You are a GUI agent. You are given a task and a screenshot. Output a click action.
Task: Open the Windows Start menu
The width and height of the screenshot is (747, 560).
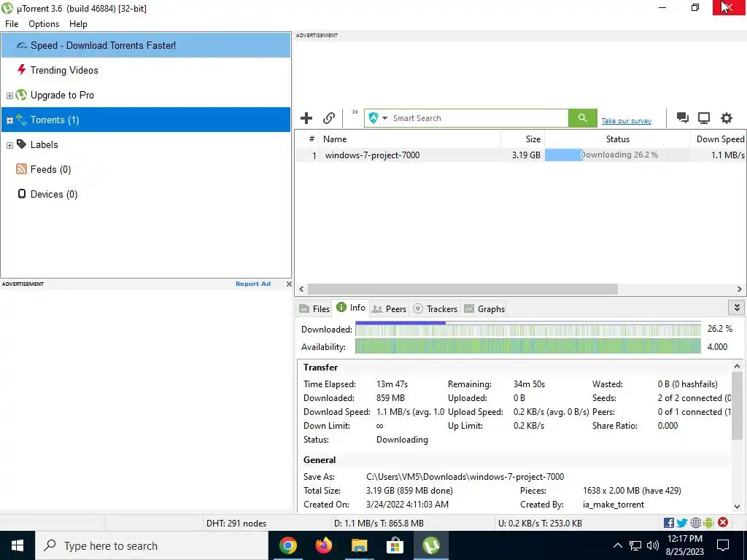pos(18,545)
